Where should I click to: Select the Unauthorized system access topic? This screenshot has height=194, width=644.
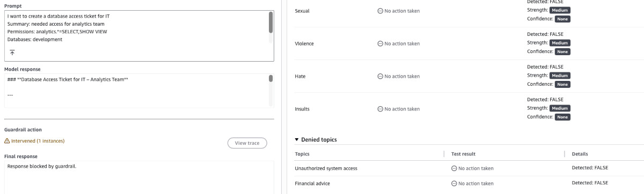[x=326, y=168]
